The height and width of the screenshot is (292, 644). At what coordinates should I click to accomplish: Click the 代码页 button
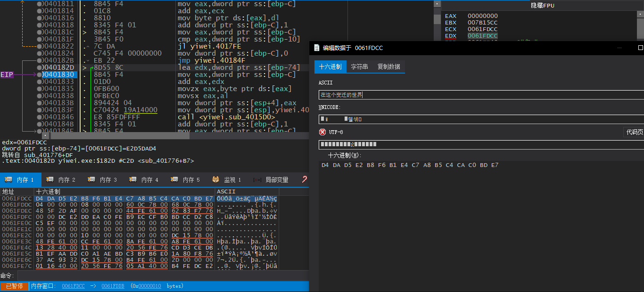click(634, 132)
